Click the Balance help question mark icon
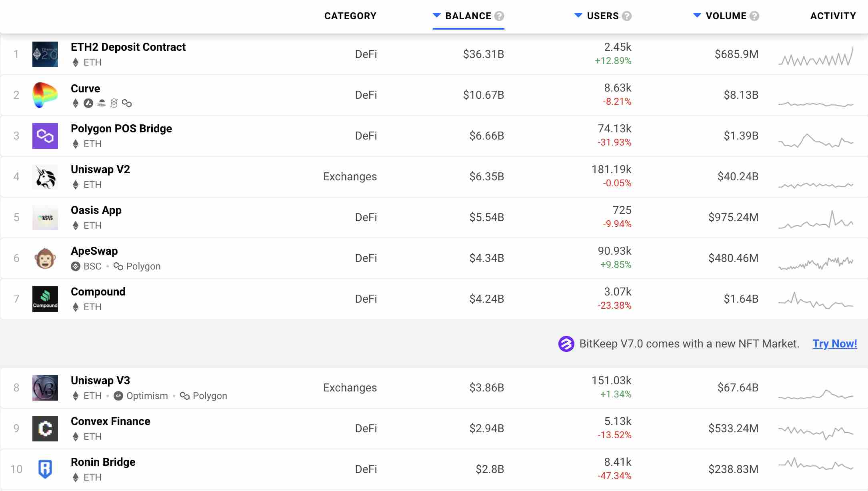Screen dimensions: 868x491 [x=499, y=16]
